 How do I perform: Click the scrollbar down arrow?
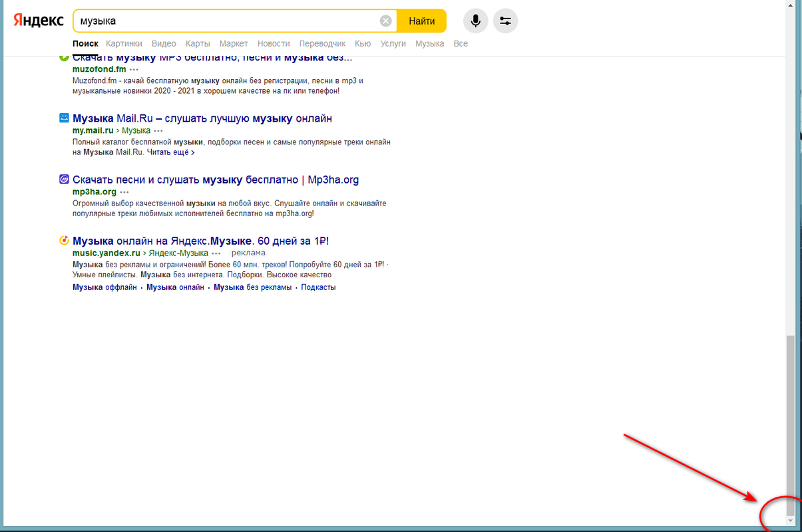[x=790, y=519]
